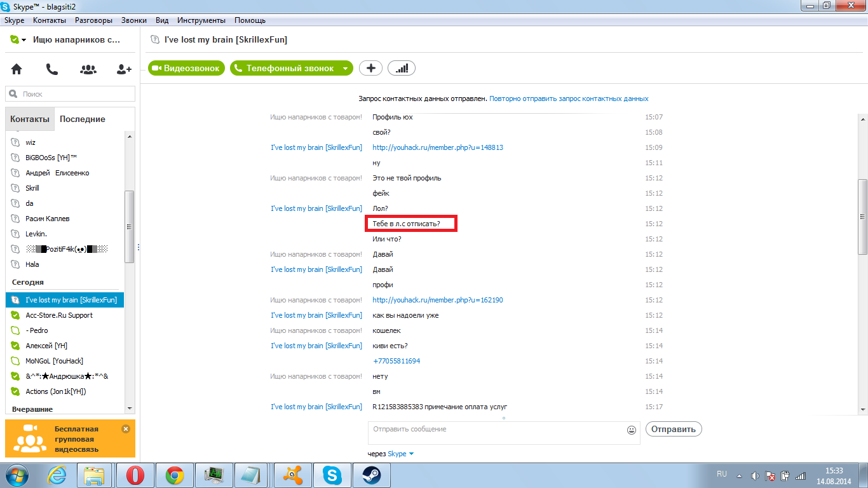Open the Звонки menu
Viewport: 868px width, 488px height.
click(x=134, y=20)
